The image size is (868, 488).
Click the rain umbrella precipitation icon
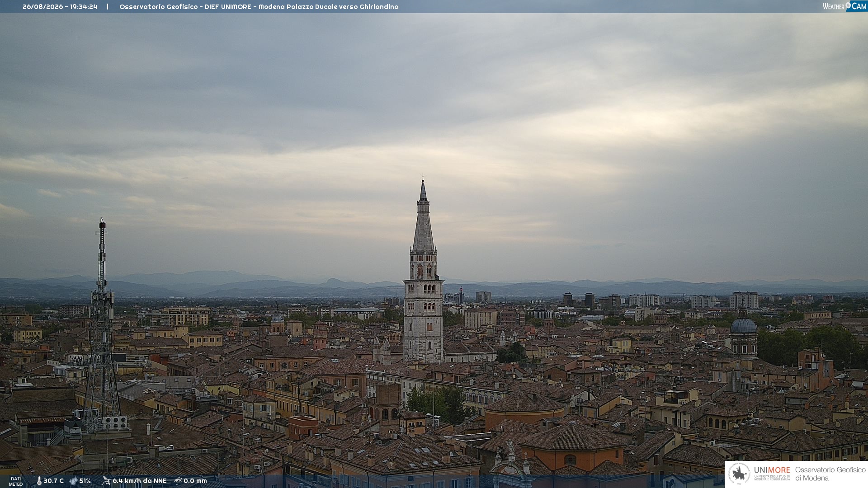click(x=178, y=481)
